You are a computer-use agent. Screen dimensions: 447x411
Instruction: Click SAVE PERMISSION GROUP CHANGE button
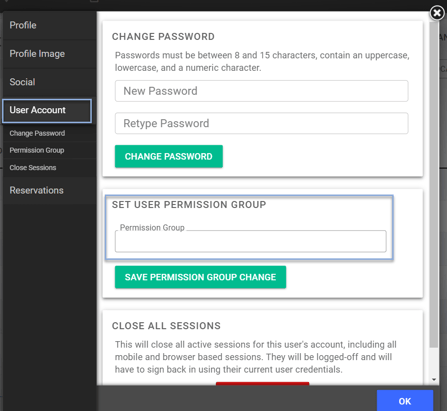(200, 277)
